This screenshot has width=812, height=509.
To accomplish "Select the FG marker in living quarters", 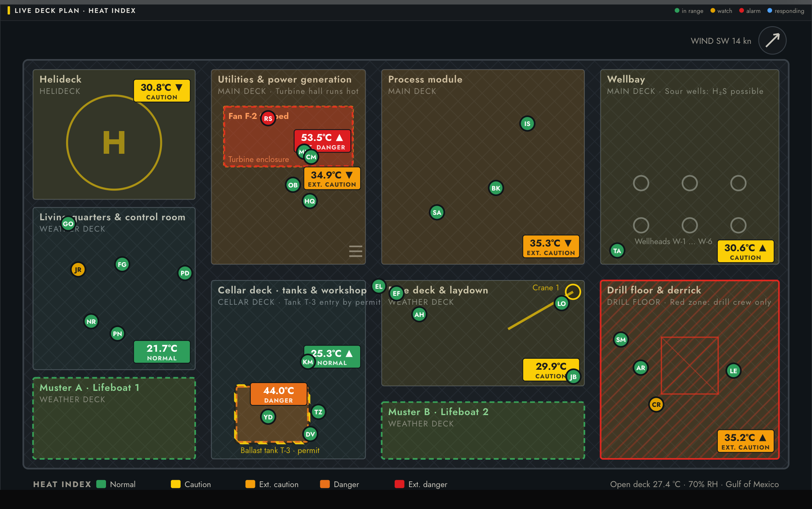I will click(x=122, y=264).
